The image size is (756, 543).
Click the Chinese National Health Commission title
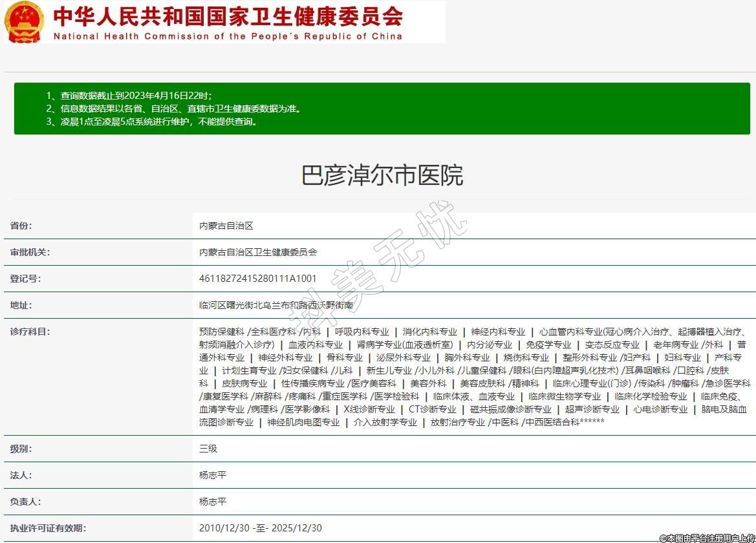tap(228, 16)
